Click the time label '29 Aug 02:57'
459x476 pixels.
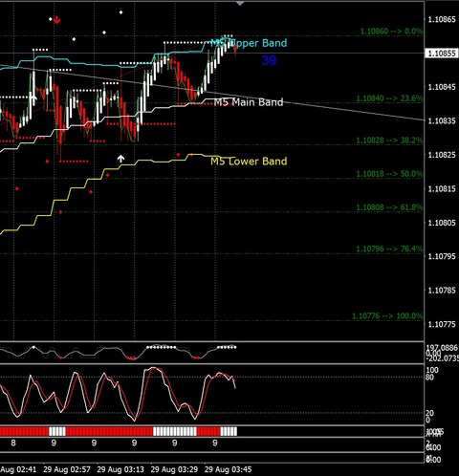(x=67, y=469)
